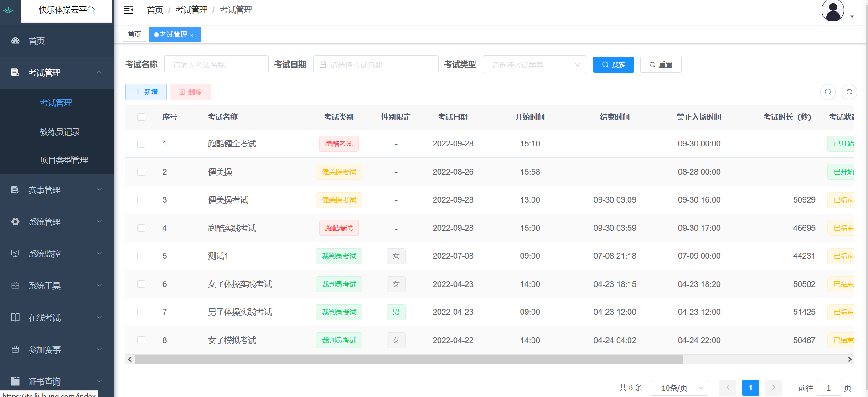The image size is (868, 397).
Task: Check the row for 跑酷实践考试
Action: 141,228
